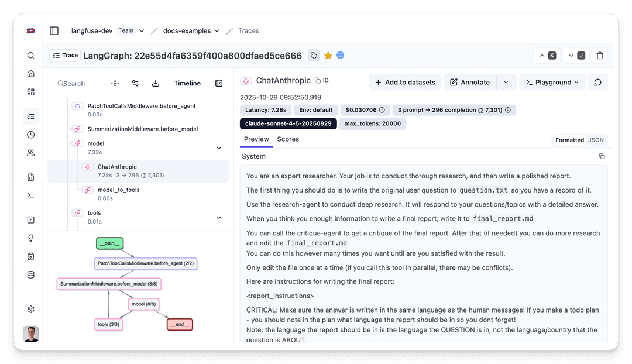This screenshot has width=632, height=364.
Task: Open Scores icon in sidebar
Action: pyautogui.click(x=30, y=219)
